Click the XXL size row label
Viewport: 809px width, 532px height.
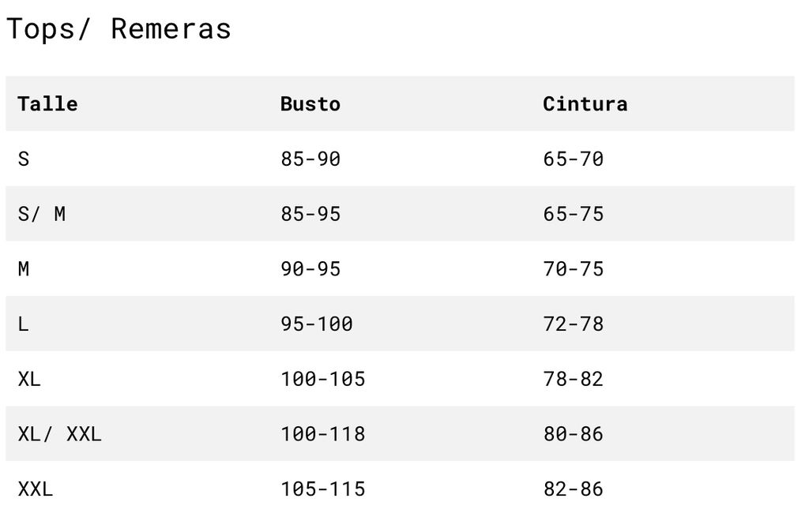tap(36, 489)
